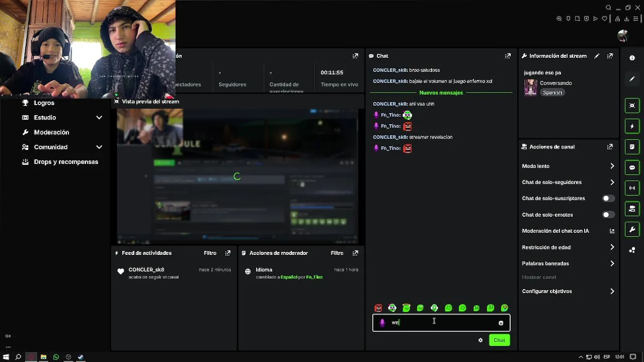Toggle Chat de solo-suscriptores switch

pos(609,199)
